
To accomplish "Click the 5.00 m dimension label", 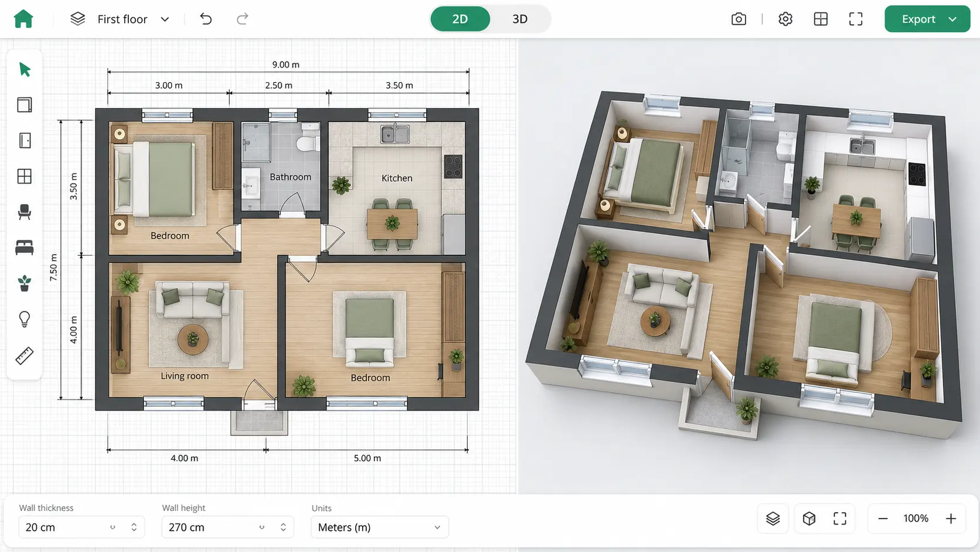I will (x=367, y=458).
